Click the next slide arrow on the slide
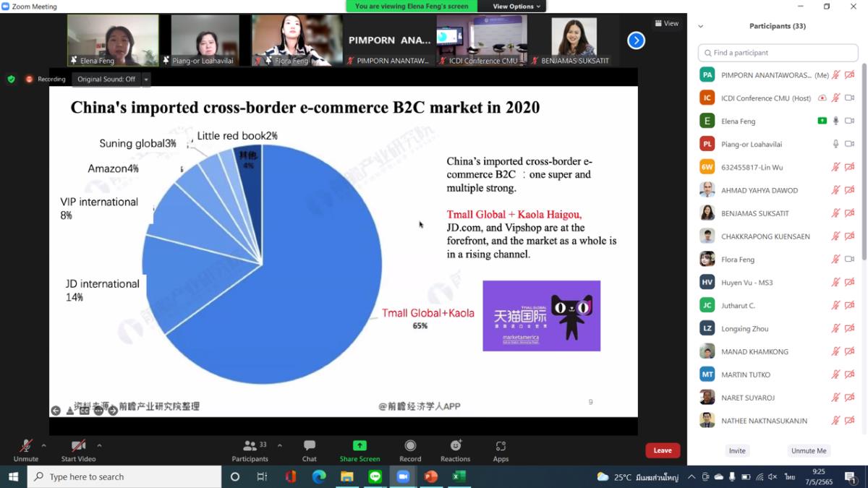 (113, 411)
